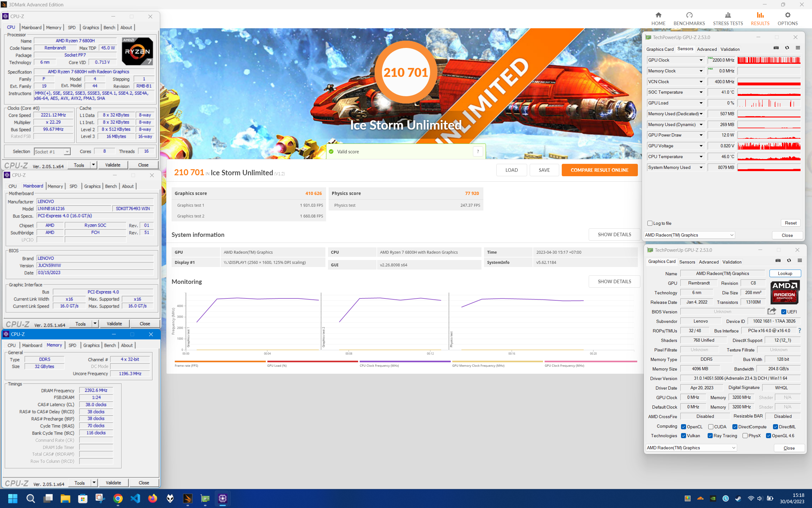This screenshot has height=508, width=812.
Task: Open the taskbar Search icon
Action: (30, 498)
